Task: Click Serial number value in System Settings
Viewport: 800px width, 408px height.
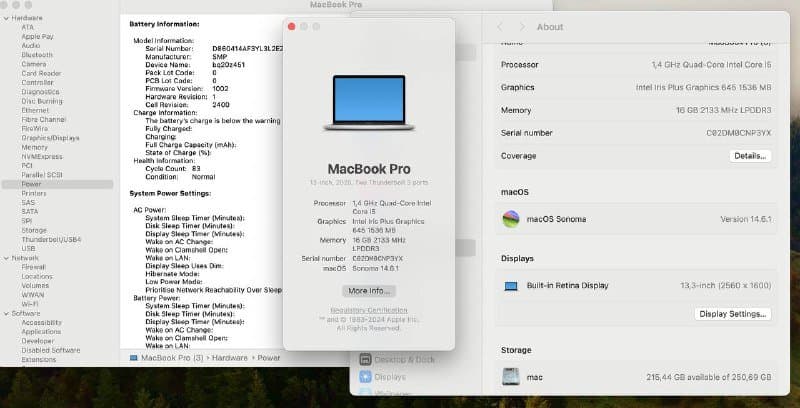Action: 738,133
